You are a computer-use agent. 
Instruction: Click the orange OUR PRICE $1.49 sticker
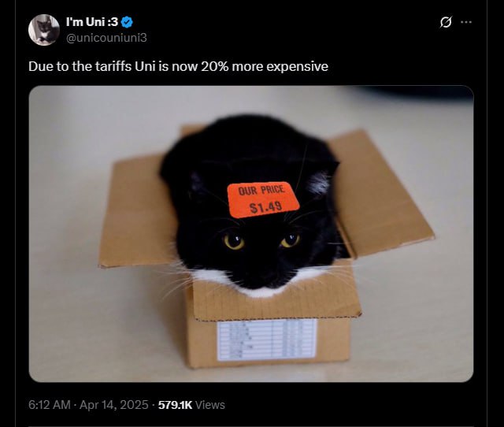[x=263, y=199]
